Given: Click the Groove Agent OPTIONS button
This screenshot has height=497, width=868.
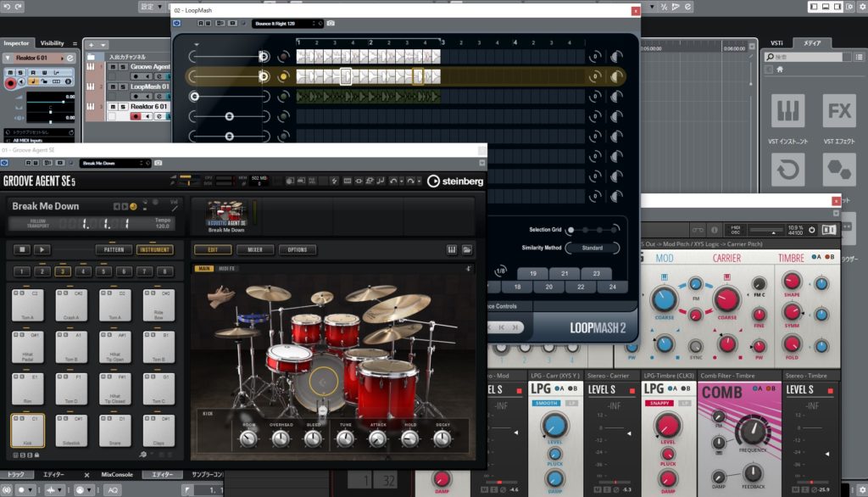Looking at the screenshot, I should (x=298, y=250).
